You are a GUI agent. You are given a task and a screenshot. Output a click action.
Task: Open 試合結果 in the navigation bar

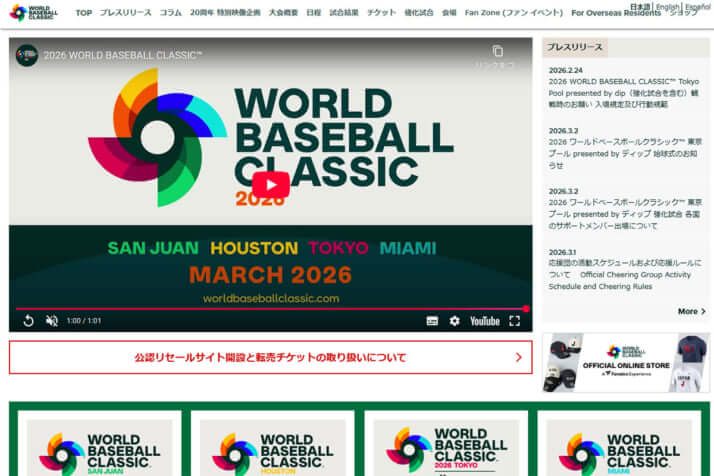[344, 13]
